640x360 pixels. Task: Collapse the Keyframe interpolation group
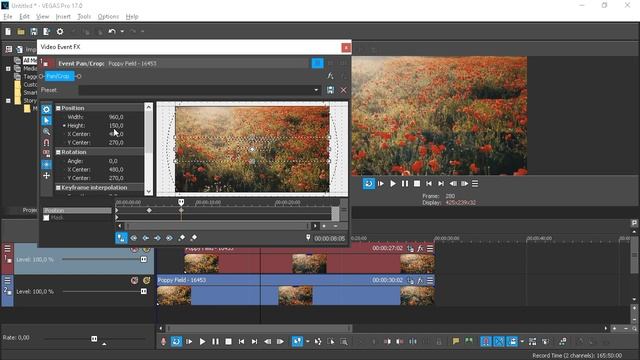coord(58,188)
